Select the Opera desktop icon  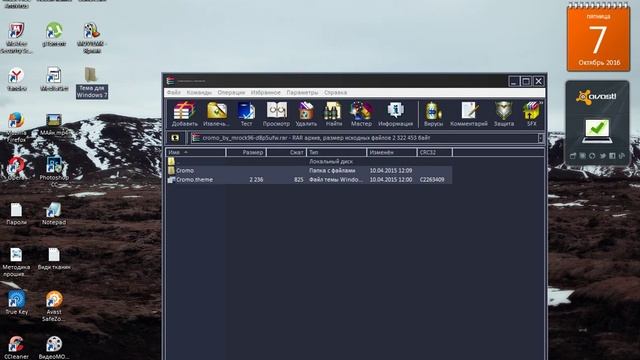coord(16,168)
